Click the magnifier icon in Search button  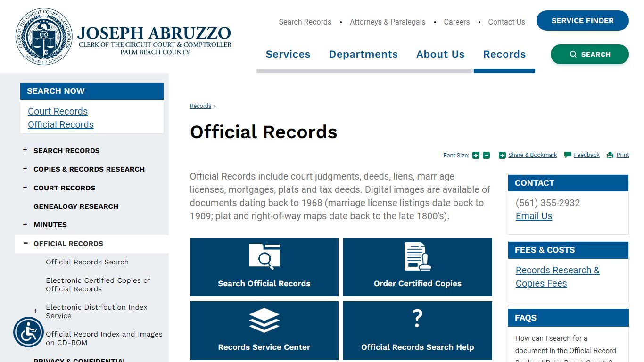[x=573, y=54]
